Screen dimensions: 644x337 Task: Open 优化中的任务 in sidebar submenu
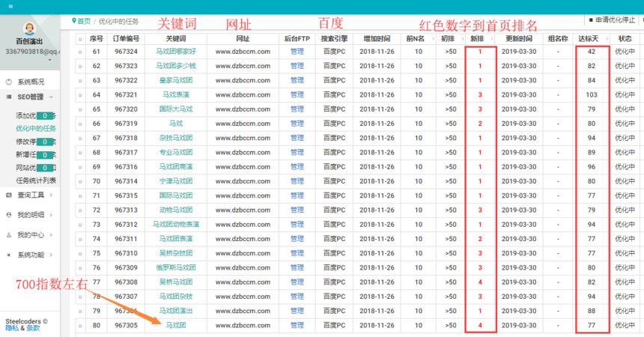coord(36,128)
